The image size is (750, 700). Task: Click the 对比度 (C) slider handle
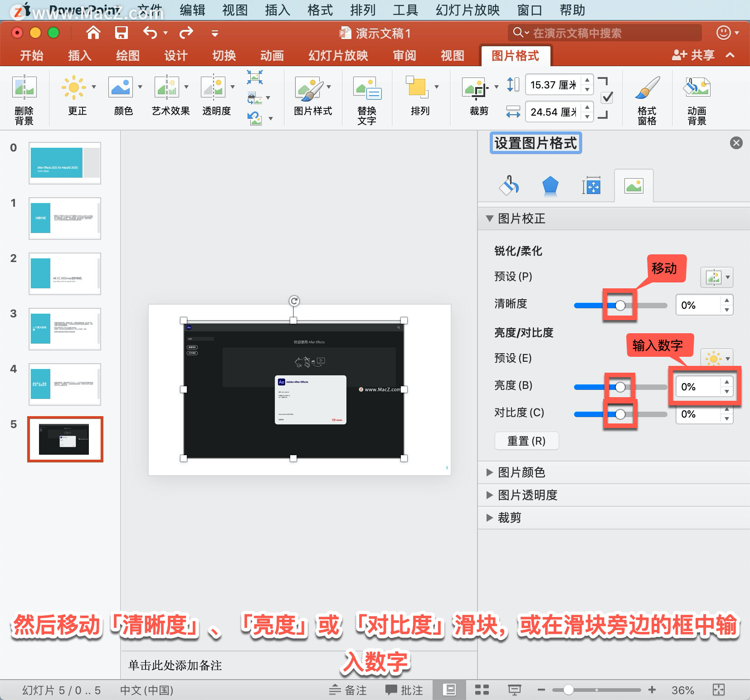(620, 414)
